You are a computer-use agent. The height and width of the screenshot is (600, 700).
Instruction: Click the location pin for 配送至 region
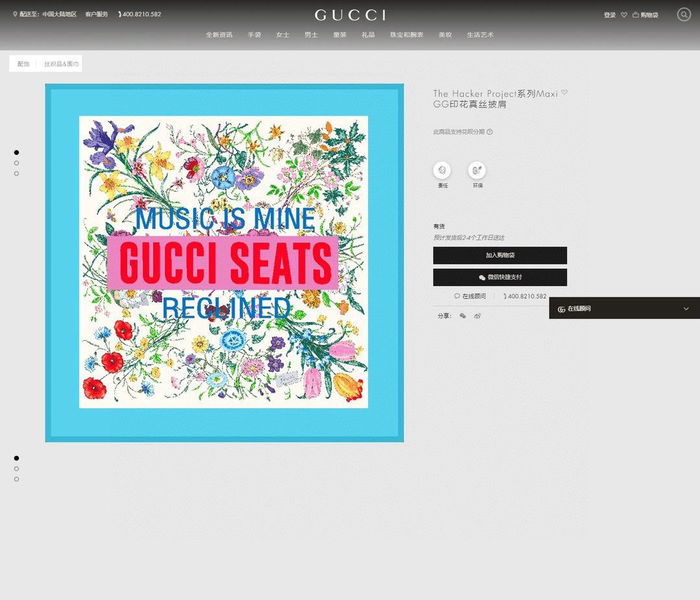(x=15, y=14)
